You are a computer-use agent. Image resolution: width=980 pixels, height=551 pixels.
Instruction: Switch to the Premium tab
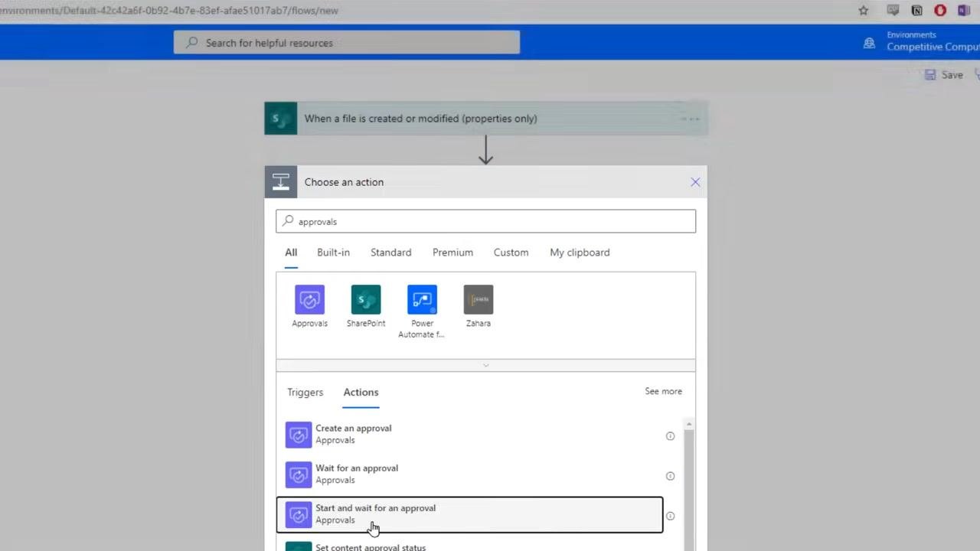[452, 253]
